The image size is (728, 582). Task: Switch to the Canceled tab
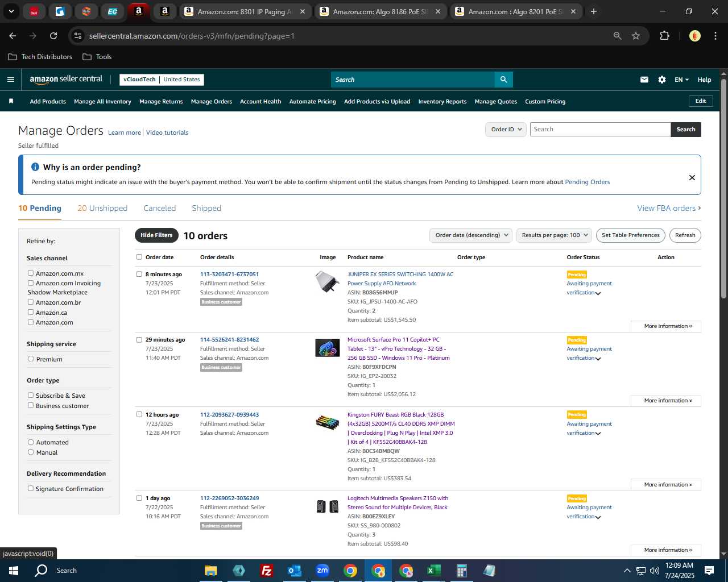point(160,209)
